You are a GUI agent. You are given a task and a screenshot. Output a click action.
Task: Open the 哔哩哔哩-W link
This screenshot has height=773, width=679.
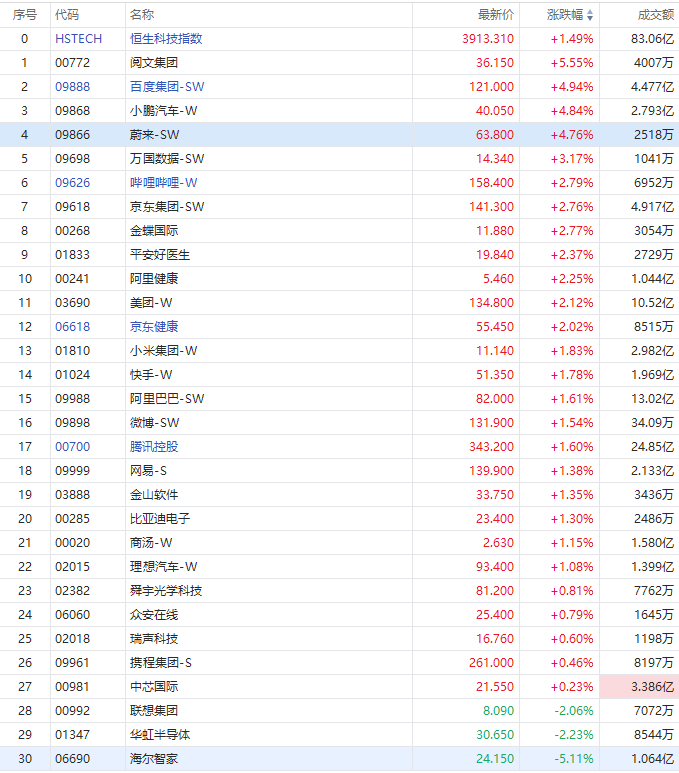(164, 183)
